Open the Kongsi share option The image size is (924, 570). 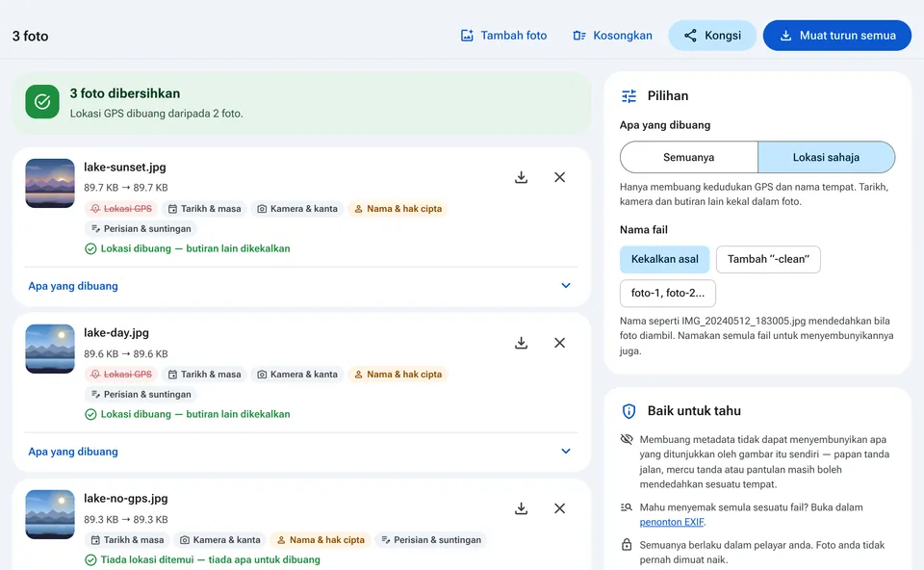[712, 36]
